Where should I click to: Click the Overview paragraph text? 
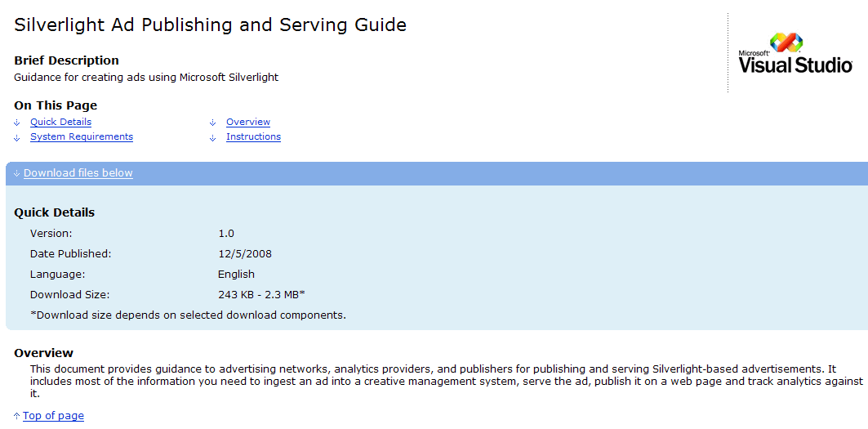tap(446, 382)
